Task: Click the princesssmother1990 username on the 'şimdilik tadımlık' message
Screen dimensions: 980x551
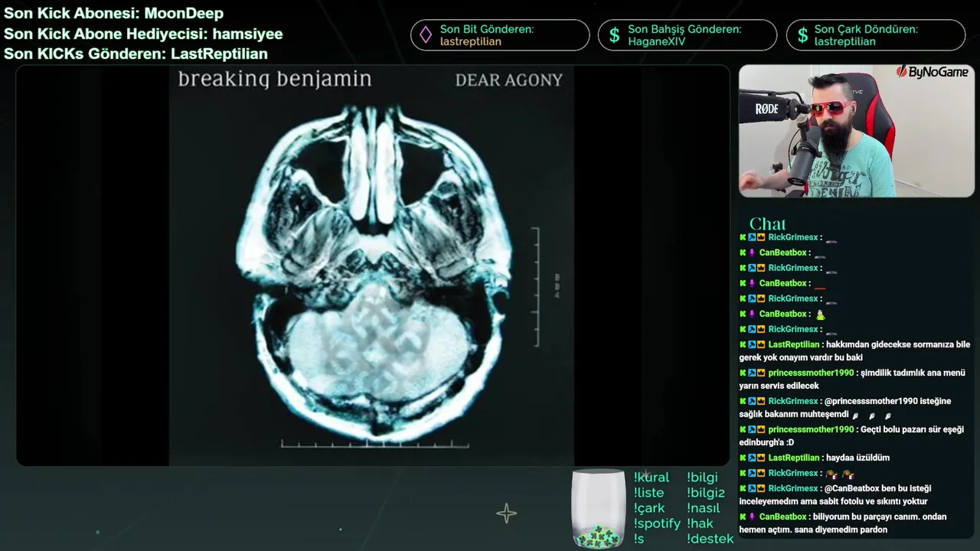Action: coord(811,373)
